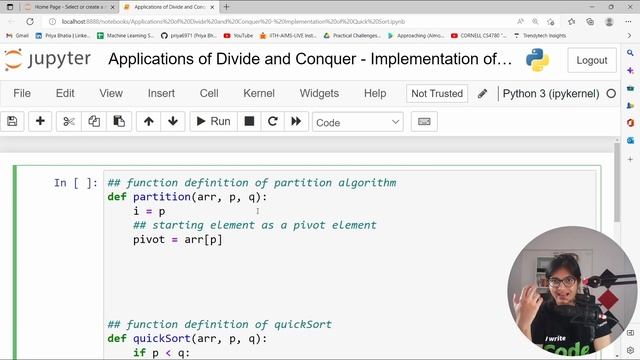The width and height of the screenshot is (640, 360).
Task: Click the webcam video overlay of presenter
Action: click(572, 291)
